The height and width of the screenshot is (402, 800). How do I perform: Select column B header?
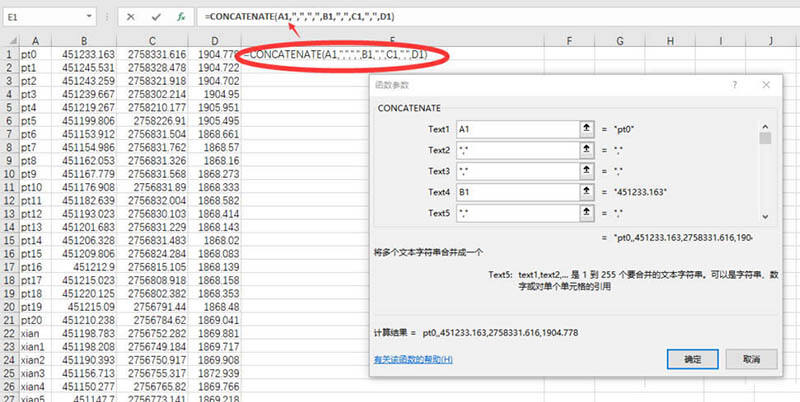84,41
